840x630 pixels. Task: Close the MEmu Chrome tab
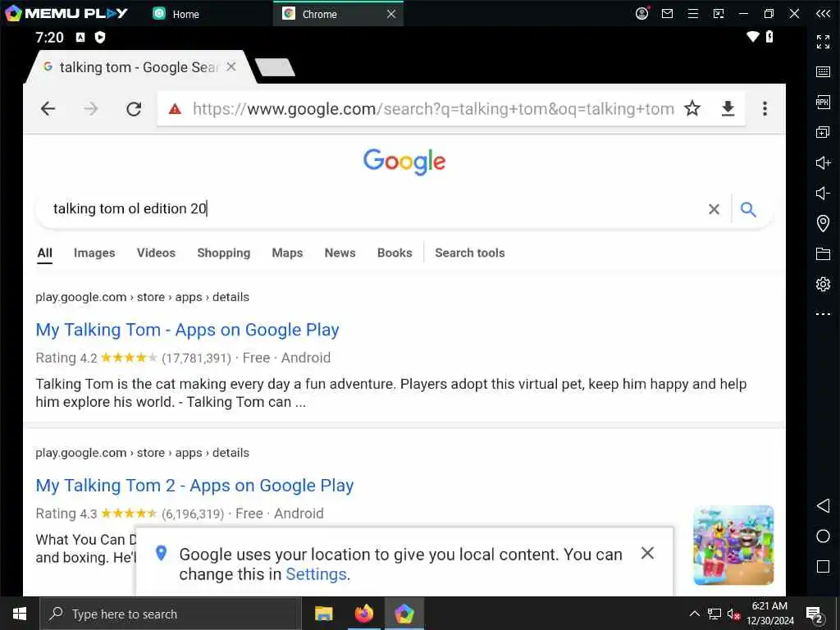pos(391,14)
